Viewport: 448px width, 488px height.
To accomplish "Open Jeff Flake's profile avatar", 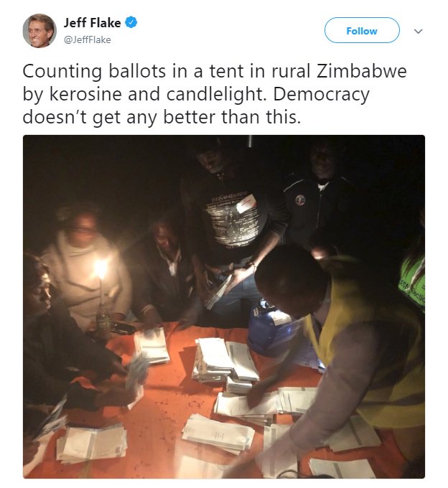I will pos(39,31).
